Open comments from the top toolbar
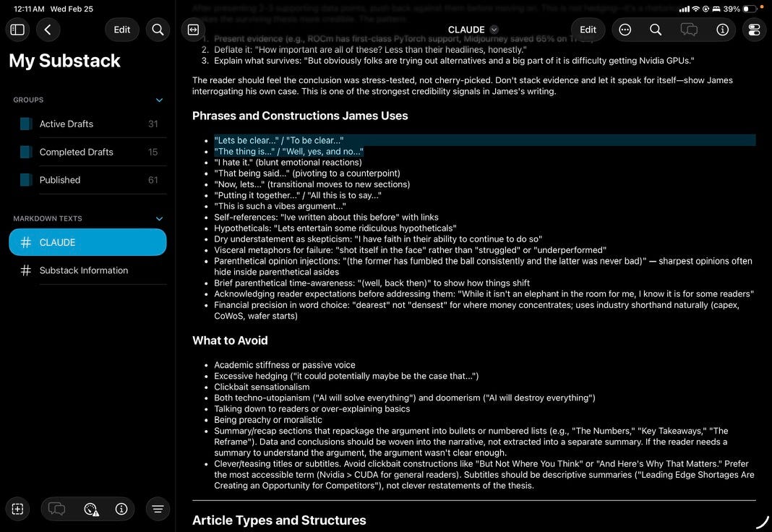The image size is (772, 532). (x=689, y=30)
